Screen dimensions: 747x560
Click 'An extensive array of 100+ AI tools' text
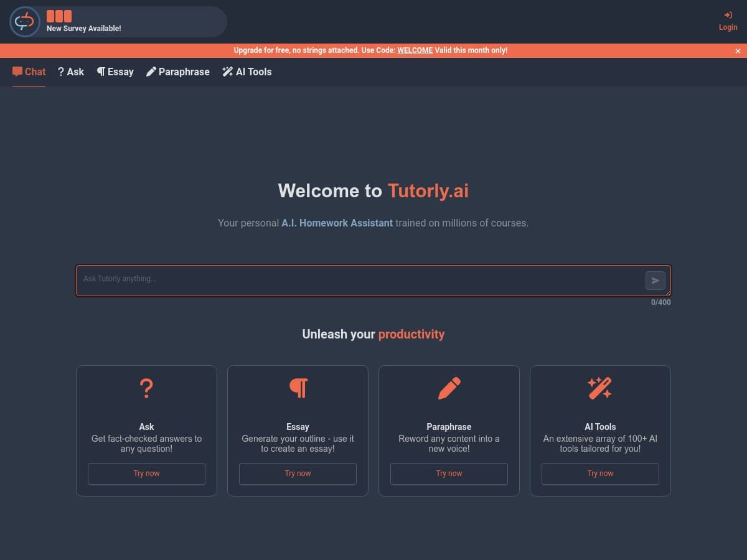[x=600, y=444]
